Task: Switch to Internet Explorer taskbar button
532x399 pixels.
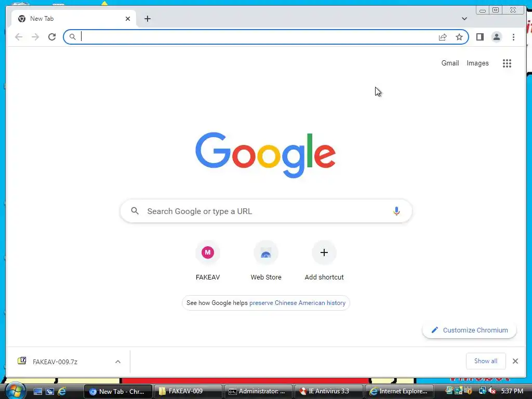Action: 398,392
